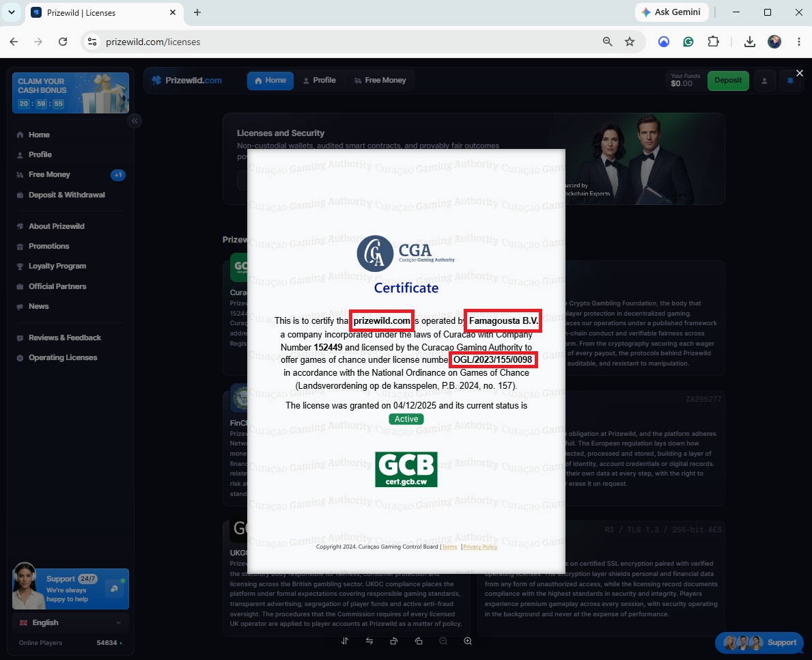The height and width of the screenshot is (660, 812).
Task: Open Deposit & Withdrawal in sidebar
Action: point(66,195)
